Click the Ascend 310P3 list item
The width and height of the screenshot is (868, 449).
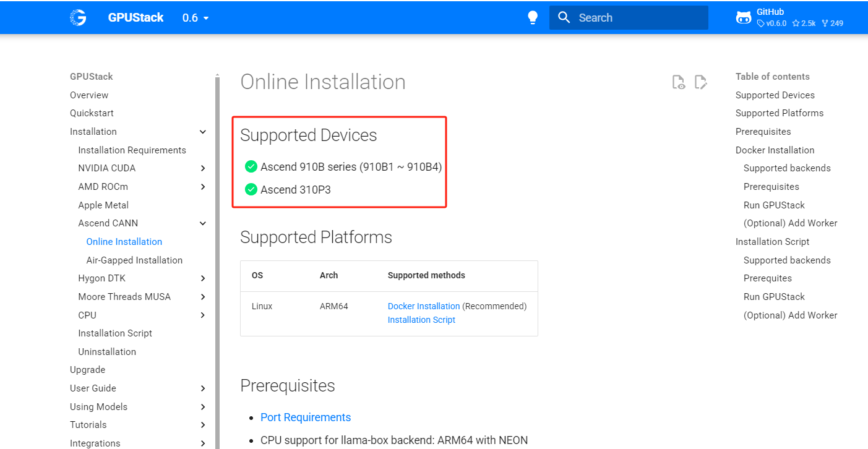tap(296, 190)
